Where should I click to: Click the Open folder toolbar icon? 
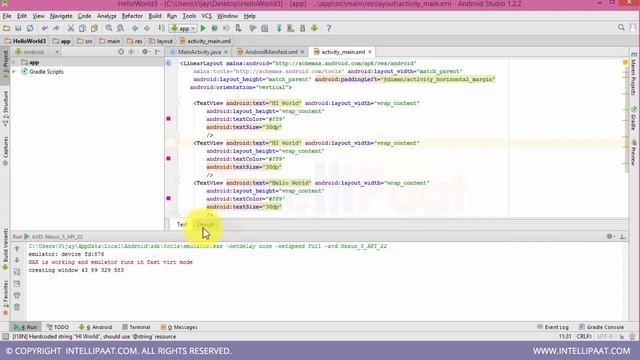click(7, 28)
